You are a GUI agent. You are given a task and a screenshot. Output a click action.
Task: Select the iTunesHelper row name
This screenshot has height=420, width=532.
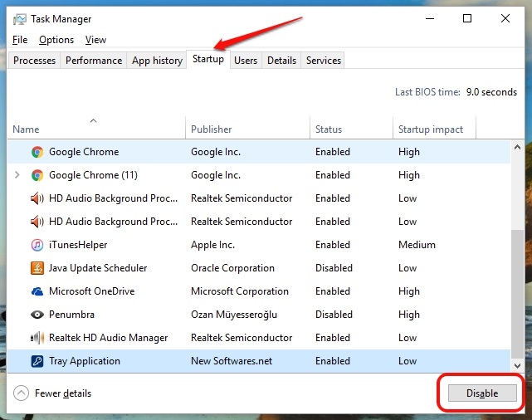(78, 245)
